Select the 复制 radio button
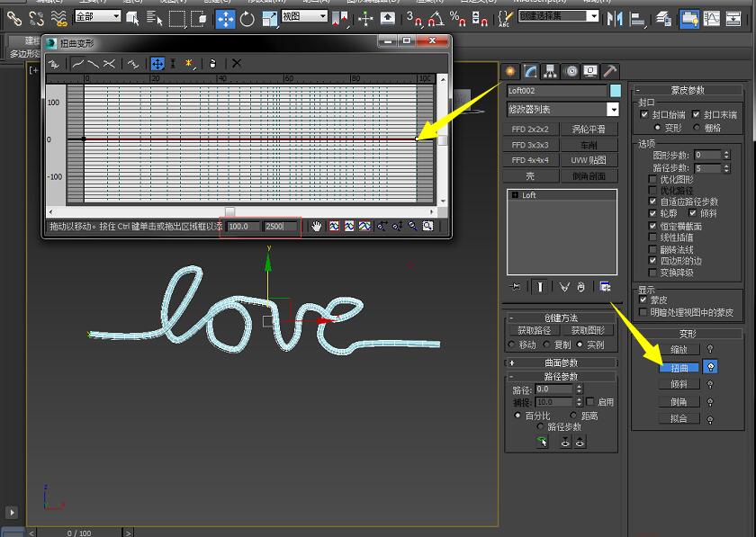756x537 pixels. coord(548,345)
